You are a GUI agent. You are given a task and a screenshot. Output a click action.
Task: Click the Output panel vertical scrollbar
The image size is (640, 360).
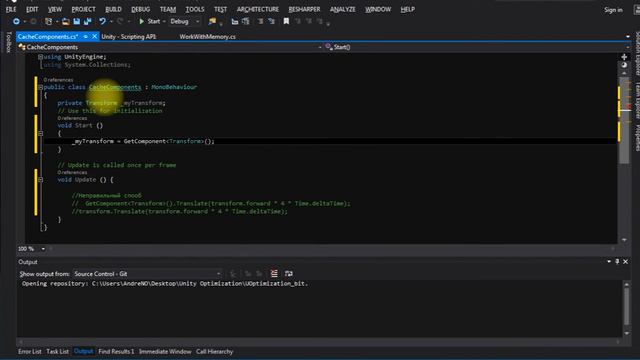coord(626,308)
